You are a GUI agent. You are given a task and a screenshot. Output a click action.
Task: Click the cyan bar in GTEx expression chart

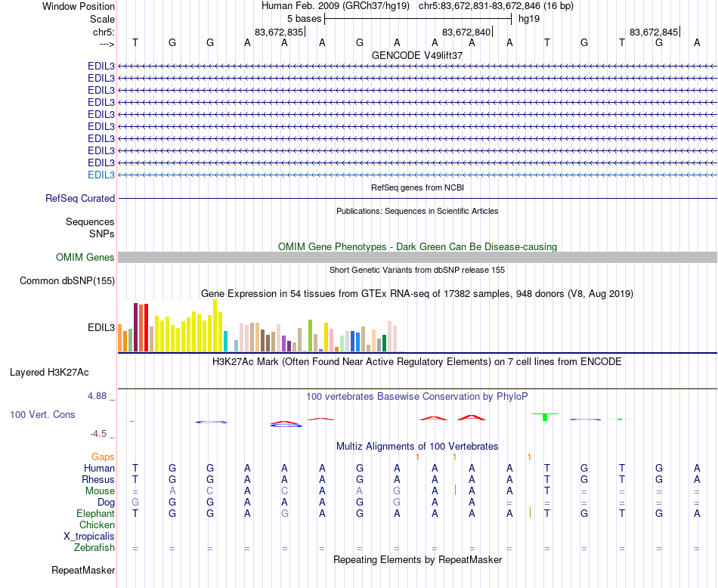pyautogui.click(x=225, y=341)
